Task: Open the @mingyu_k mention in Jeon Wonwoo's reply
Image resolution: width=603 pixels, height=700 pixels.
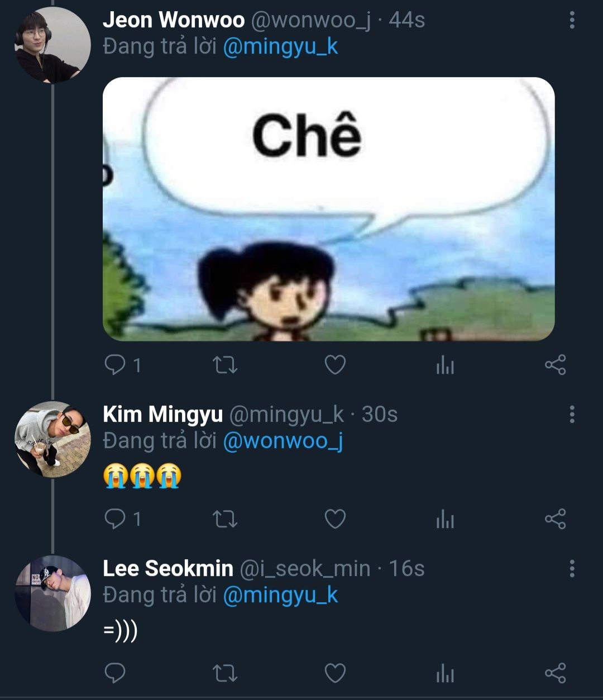Action: click(x=280, y=46)
